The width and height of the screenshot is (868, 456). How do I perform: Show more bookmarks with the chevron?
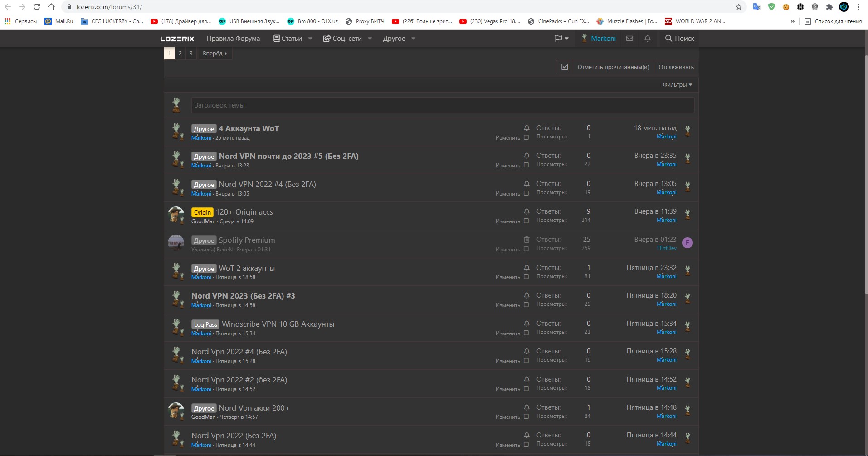(x=792, y=21)
